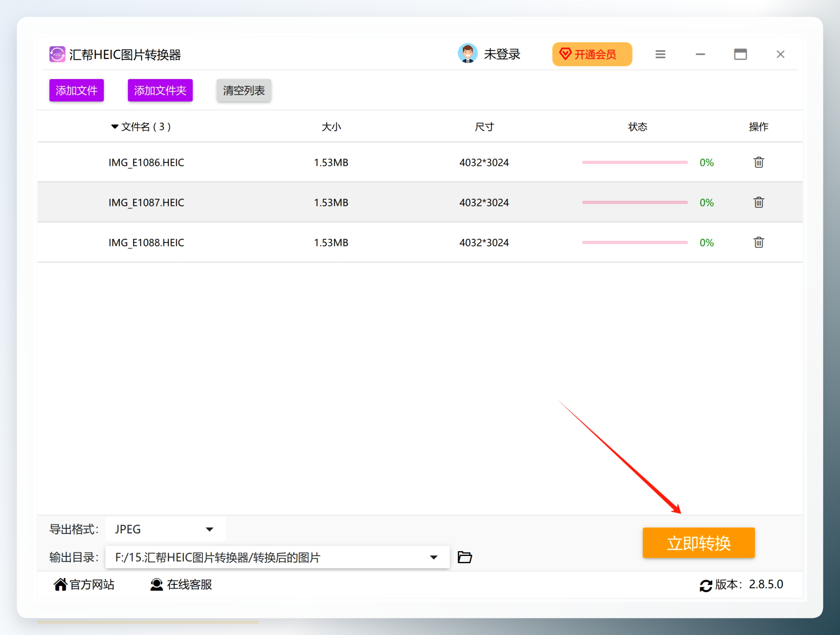Click 0% status of IMG_E1087.HEIC
Image resolution: width=840 pixels, height=635 pixels.
707,202
